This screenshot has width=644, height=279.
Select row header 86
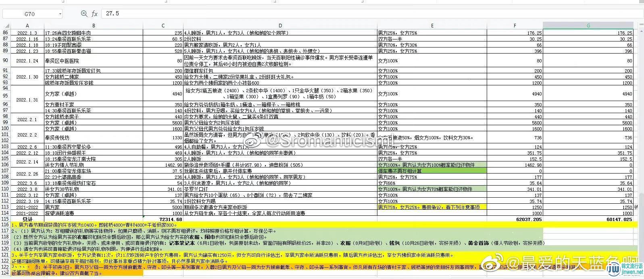pyautogui.click(x=5, y=33)
